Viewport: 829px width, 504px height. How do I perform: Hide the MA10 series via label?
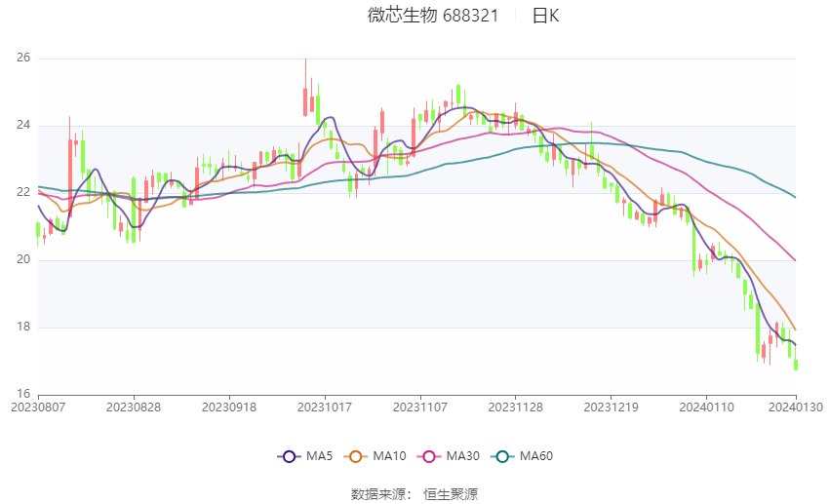pos(389,456)
